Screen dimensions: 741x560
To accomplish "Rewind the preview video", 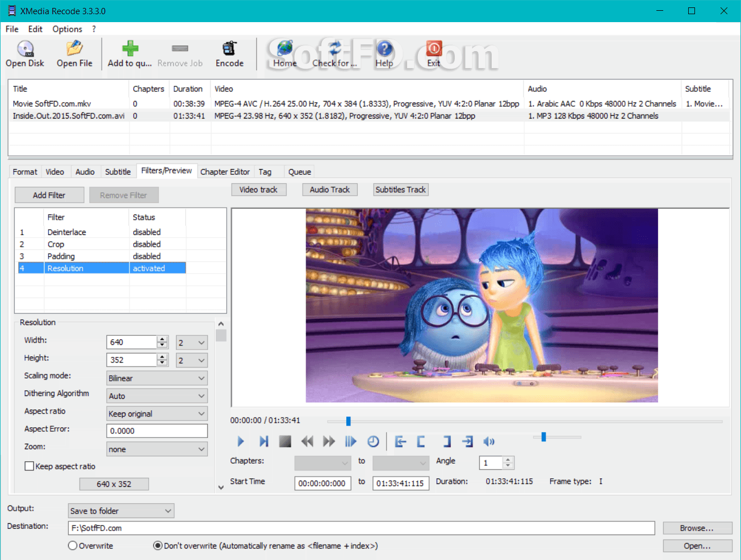I will point(307,441).
